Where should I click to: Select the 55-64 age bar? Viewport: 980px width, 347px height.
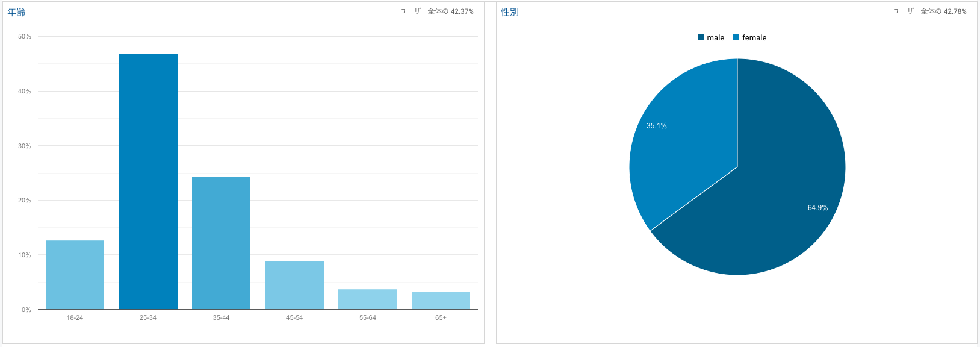pyautogui.click(x=368, y=299)
